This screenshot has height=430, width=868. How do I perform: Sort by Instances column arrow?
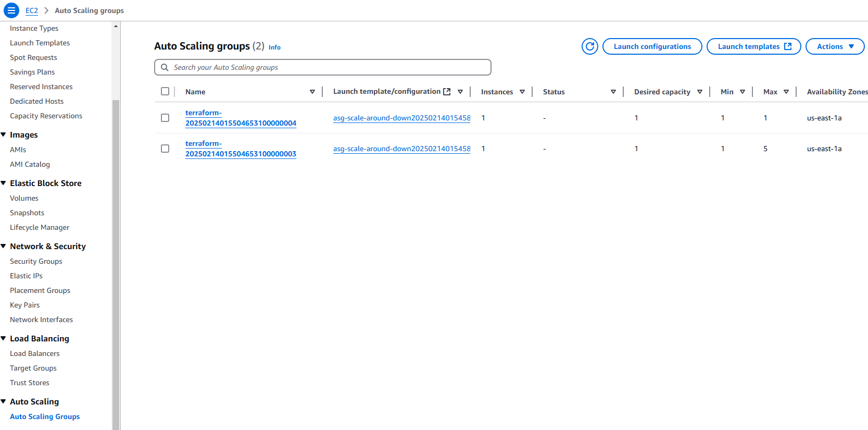(522, 92)
